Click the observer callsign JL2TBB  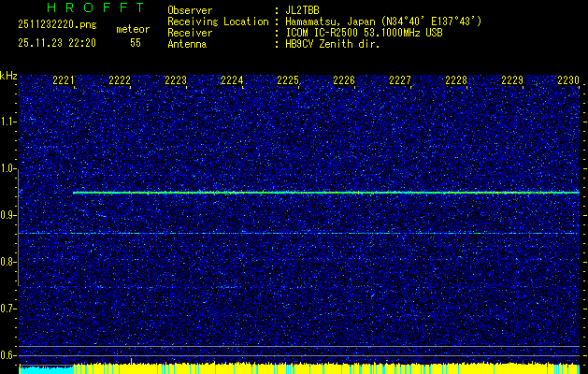pos(305,9)
